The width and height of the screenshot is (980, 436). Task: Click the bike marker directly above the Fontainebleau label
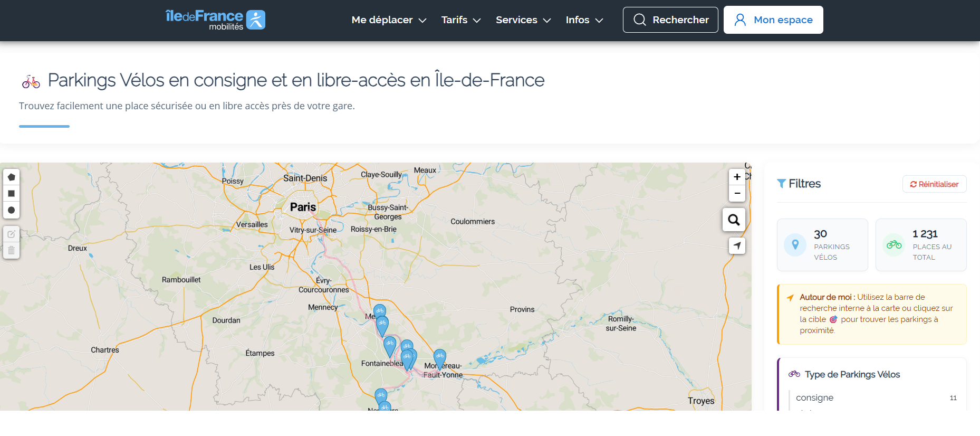[x=390, y=346]
